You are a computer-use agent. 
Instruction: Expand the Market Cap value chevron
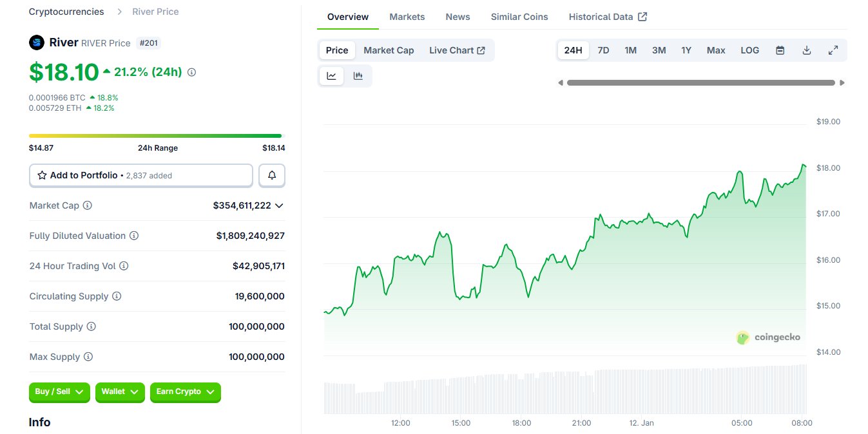279,205
